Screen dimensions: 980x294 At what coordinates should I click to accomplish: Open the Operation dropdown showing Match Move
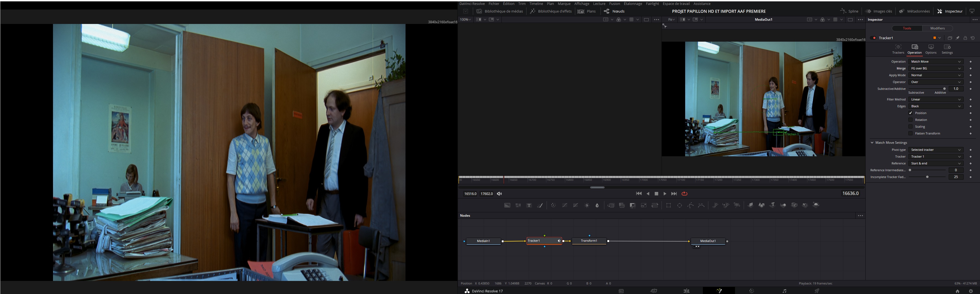[935, 62]
